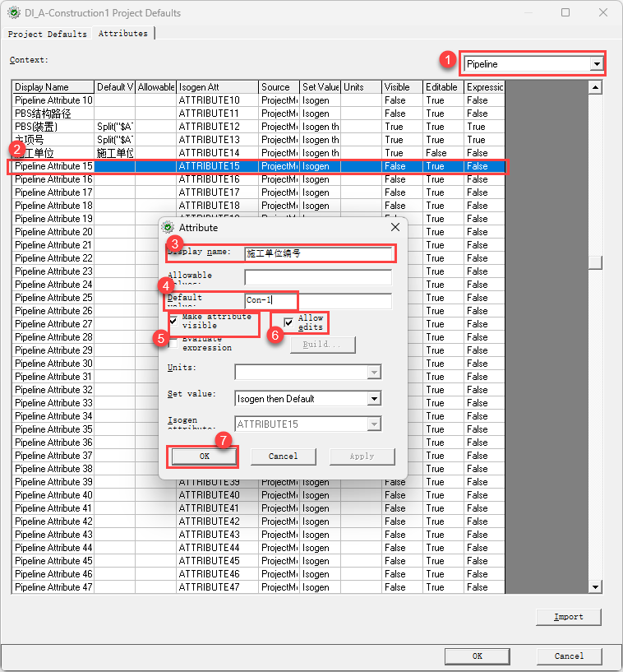The width and height of the screenshot is (623, 672).
Task: Click the Import button
Action: 568,617
